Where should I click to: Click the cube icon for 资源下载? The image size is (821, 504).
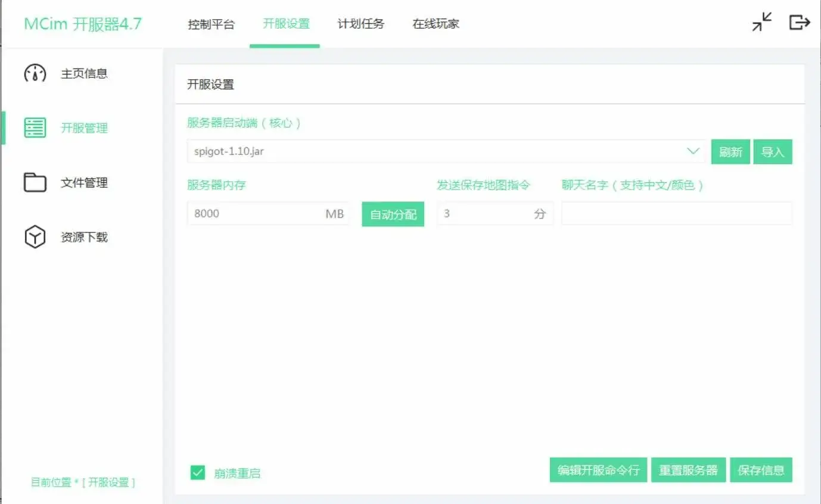point(35,237)
